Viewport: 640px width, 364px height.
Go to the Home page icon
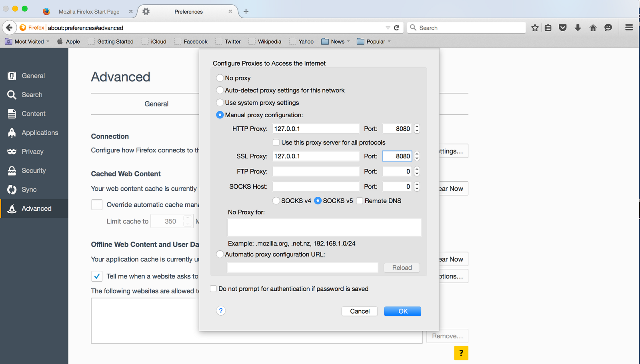coord(593,28)
